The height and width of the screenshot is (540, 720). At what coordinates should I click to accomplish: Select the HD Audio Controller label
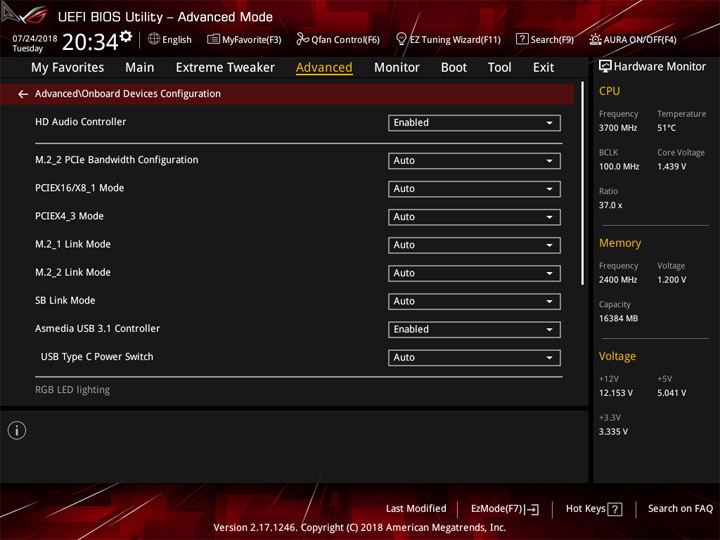tap(80, 122)
